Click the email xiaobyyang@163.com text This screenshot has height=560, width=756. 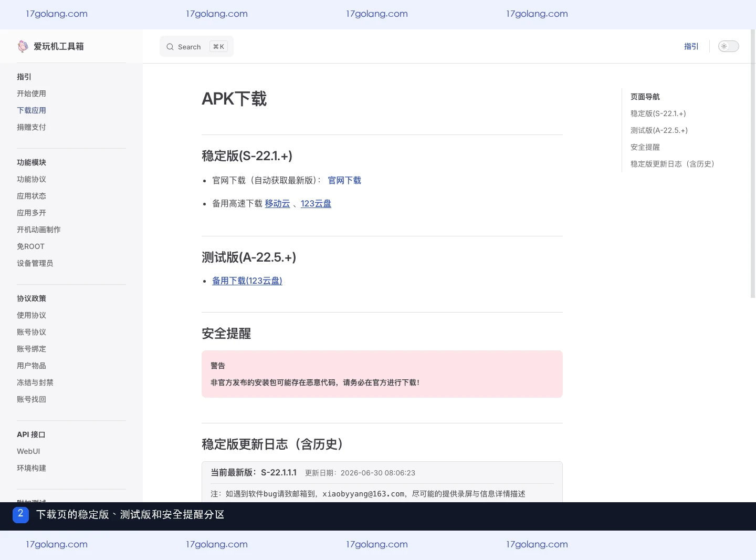(x=363, y=494)
